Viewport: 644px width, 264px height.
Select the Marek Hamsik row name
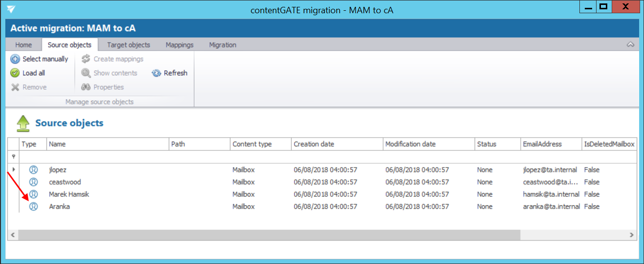pos(69,194)
